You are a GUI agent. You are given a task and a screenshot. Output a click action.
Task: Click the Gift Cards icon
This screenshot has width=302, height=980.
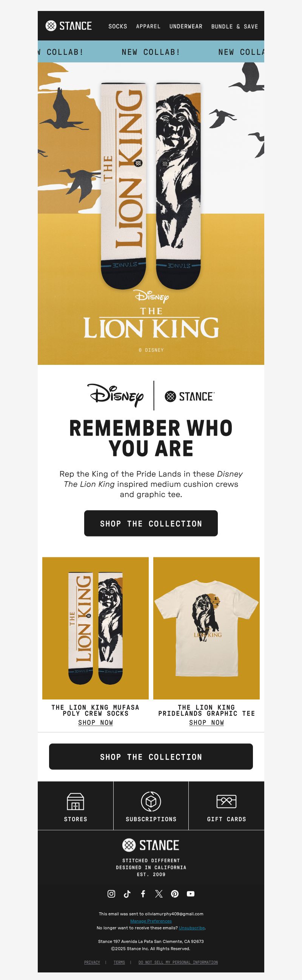pos(226,801)
